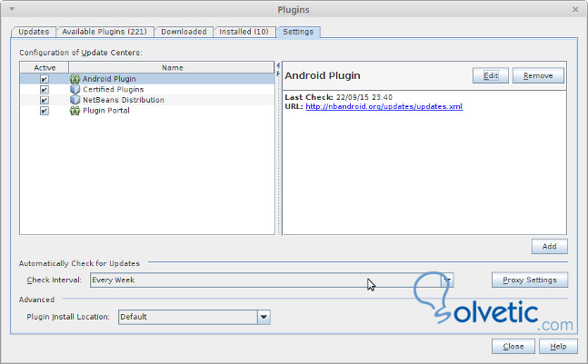Sort by the Name column header

[172, 68]
